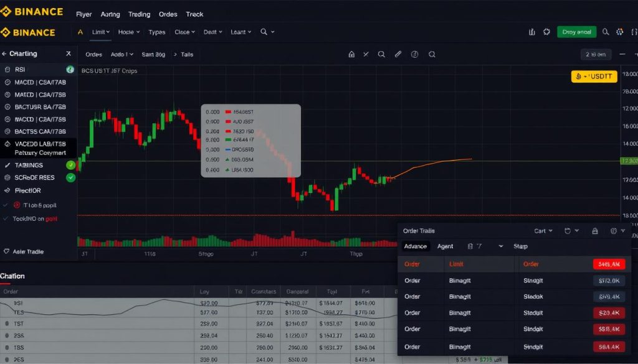
Task: Click the Binance logo in second row
Action: click(x=28, y=32)
